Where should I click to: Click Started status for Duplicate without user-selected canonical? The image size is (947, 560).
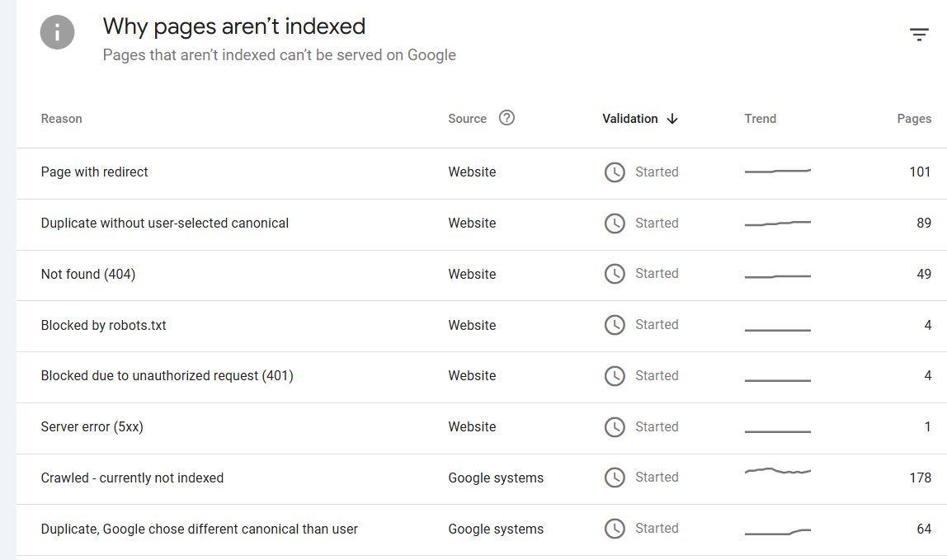657,224
